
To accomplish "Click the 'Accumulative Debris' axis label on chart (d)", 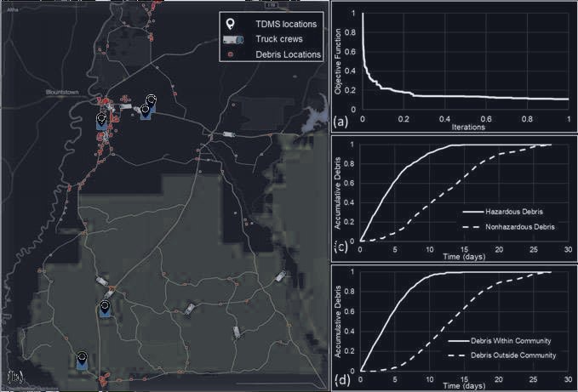I will [x=338, y=321].
